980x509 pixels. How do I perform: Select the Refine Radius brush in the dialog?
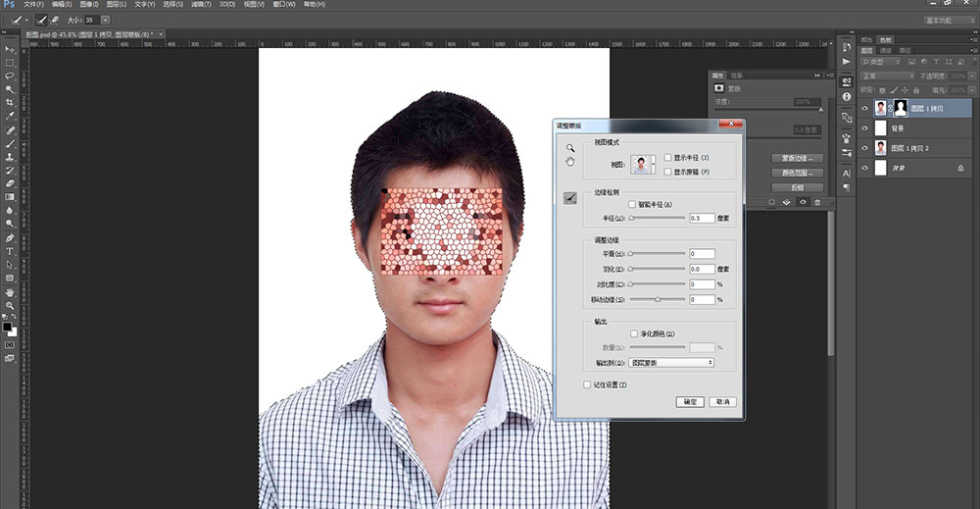point(569,198)
